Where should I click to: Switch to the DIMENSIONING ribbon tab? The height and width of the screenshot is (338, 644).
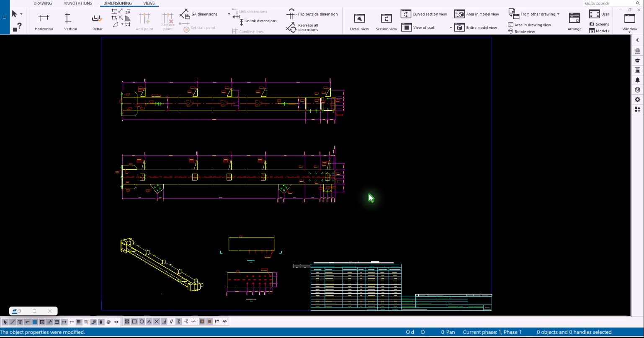[118, 3]
